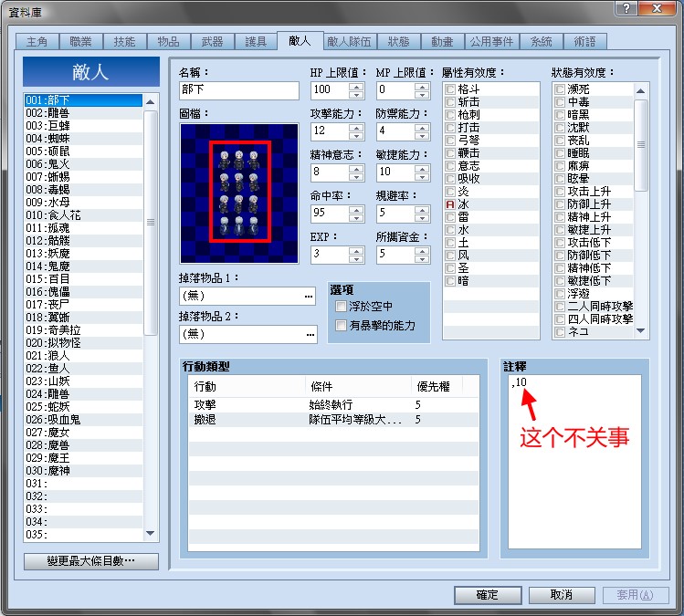Select enemy 002:雕兽 in the list
The image size is (684, 616).
(x=83, y=113)
